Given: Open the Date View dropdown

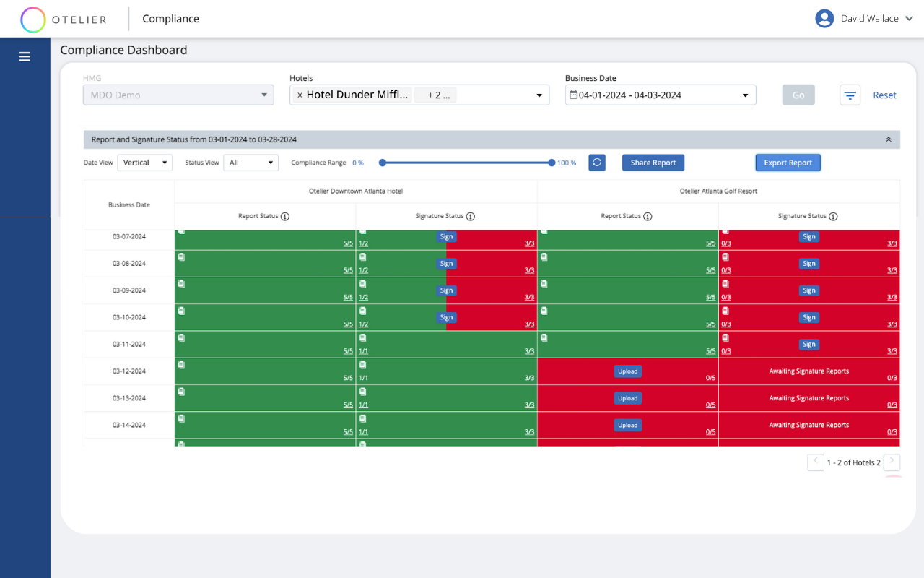Looking at the screenshot, I should (x=144, y=163).
